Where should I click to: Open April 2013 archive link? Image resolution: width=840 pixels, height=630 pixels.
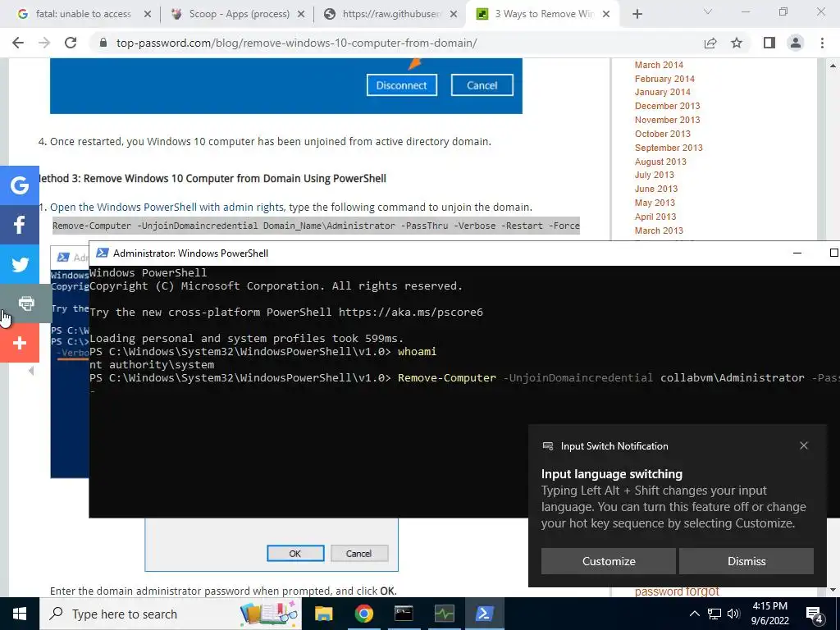point(655,217)
